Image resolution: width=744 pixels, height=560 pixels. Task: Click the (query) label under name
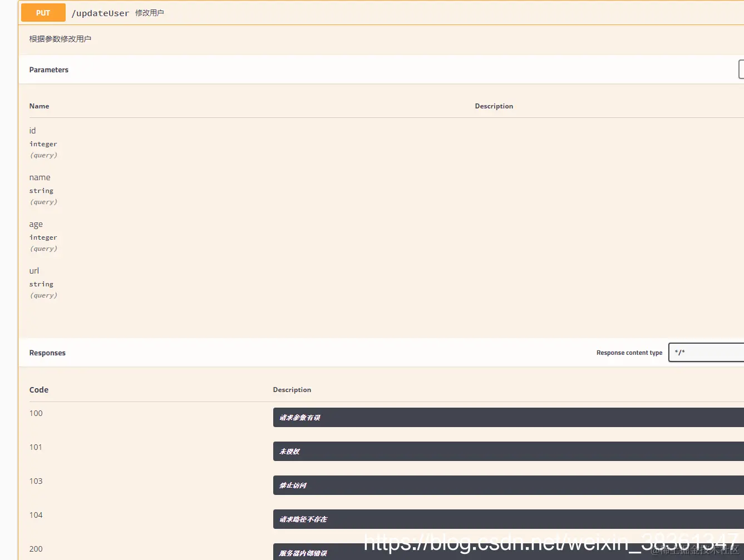[43, 202]
